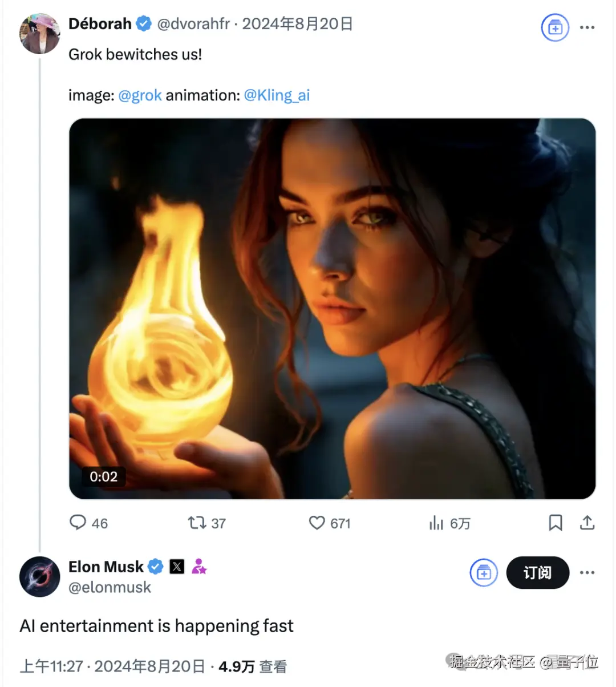Open Elon Musk's black hole avatar
The width and height of the screenshot is (616, 687).
click(40, 576)
